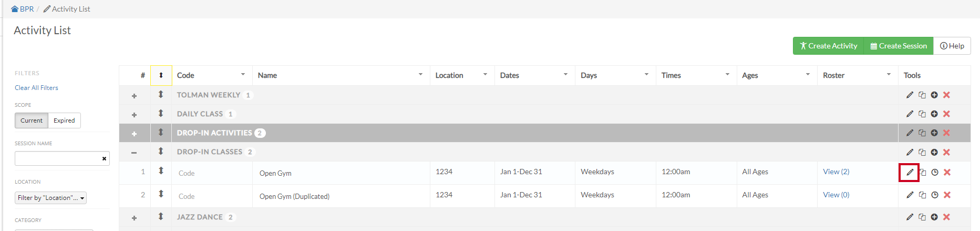This screenshot has width=980, height=231.
Task: Go to the BPR home breadcrumb
Action: click(23, 9)
